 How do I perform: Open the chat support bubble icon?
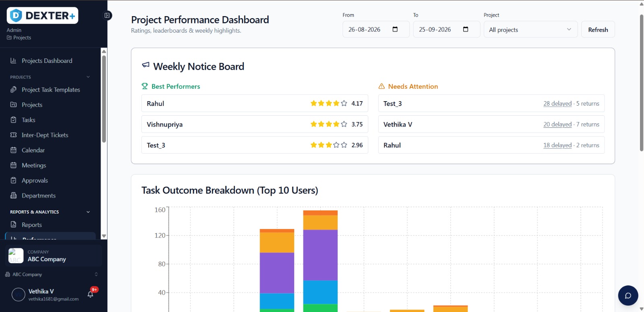[x=628, y=295]
